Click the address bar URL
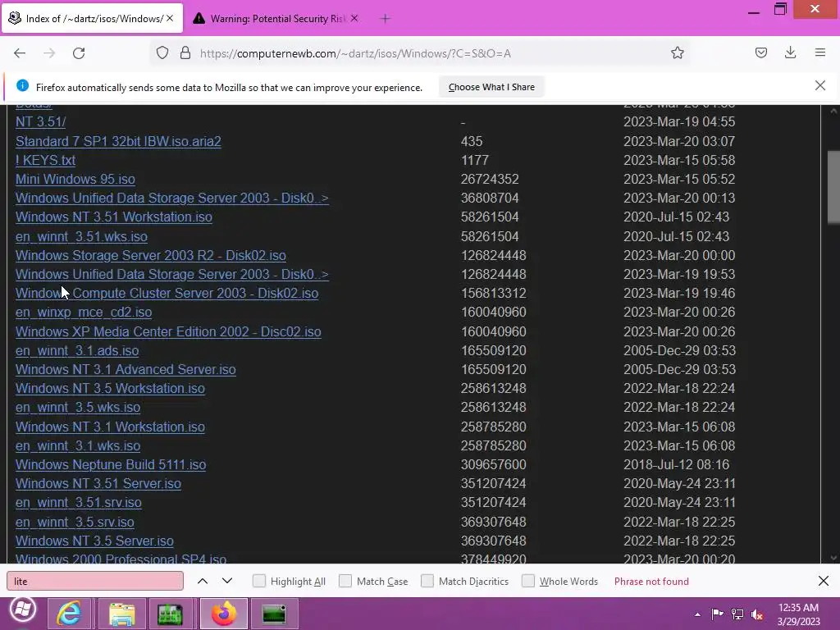 (x=355, y=53)
